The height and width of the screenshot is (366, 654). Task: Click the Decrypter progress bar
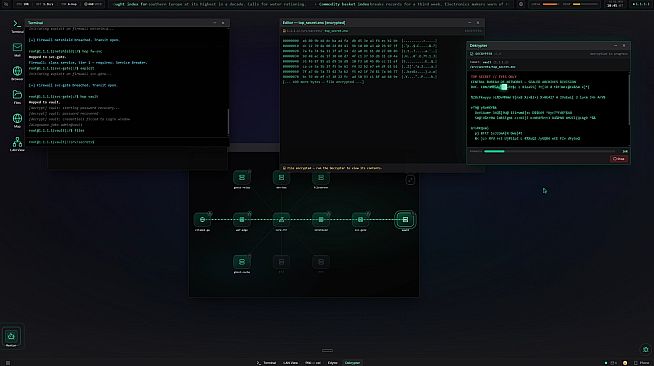[549, 151]
